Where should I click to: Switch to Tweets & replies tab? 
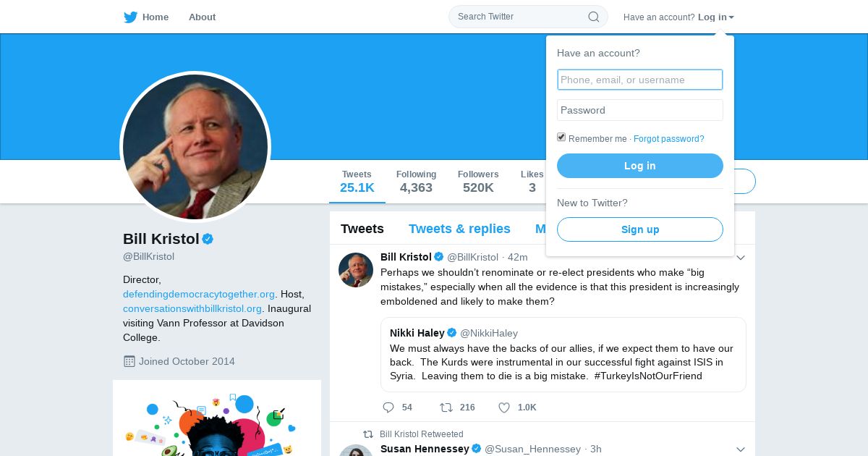pos(459,229)
